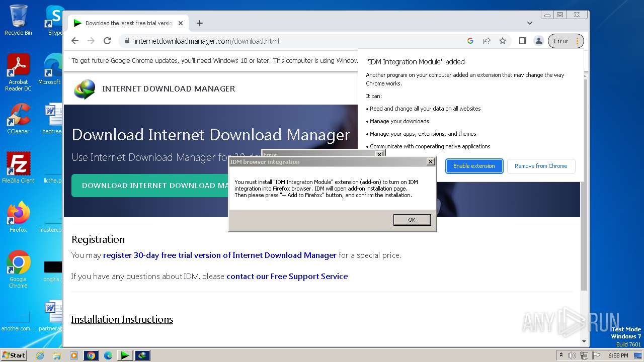This screenshot has width=644, height=362.
Task: Open the Chrome side panel icon
Action: pos(523,41)
